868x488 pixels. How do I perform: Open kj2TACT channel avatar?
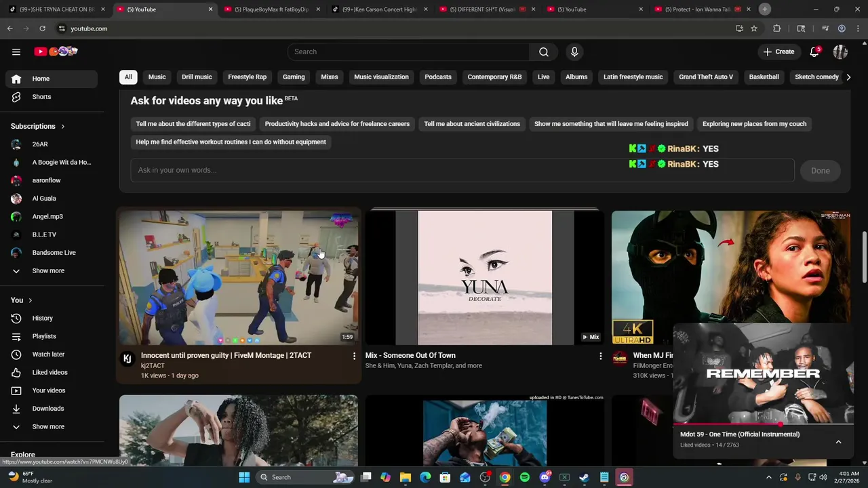coord(127,359)
